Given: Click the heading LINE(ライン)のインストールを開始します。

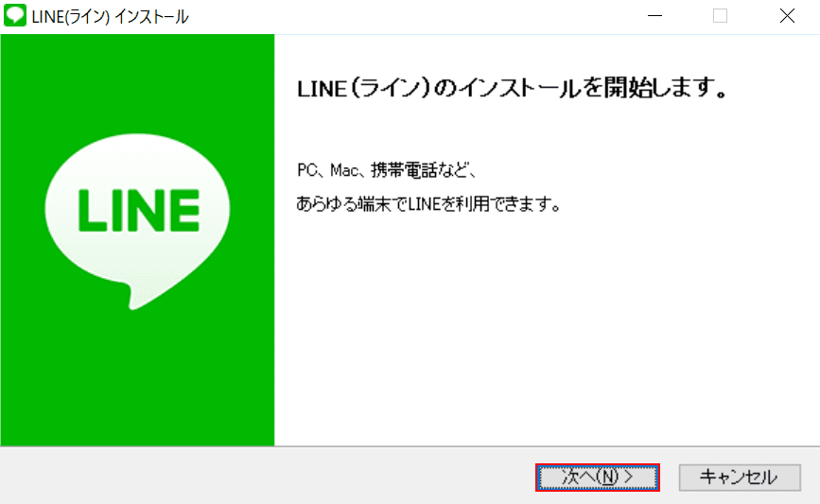Looking at the screenshot, I should pyautogui.click(x=513, y=88).
